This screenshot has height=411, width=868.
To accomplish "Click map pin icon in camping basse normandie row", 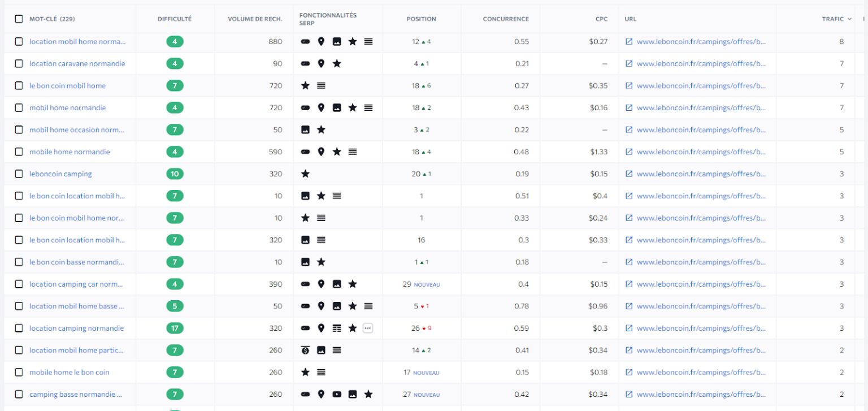I will coord(321,395).
